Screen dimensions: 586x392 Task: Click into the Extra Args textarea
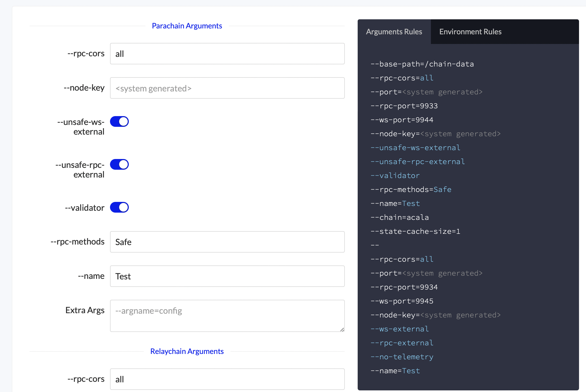pyautogui.click(x=227, y=316)
